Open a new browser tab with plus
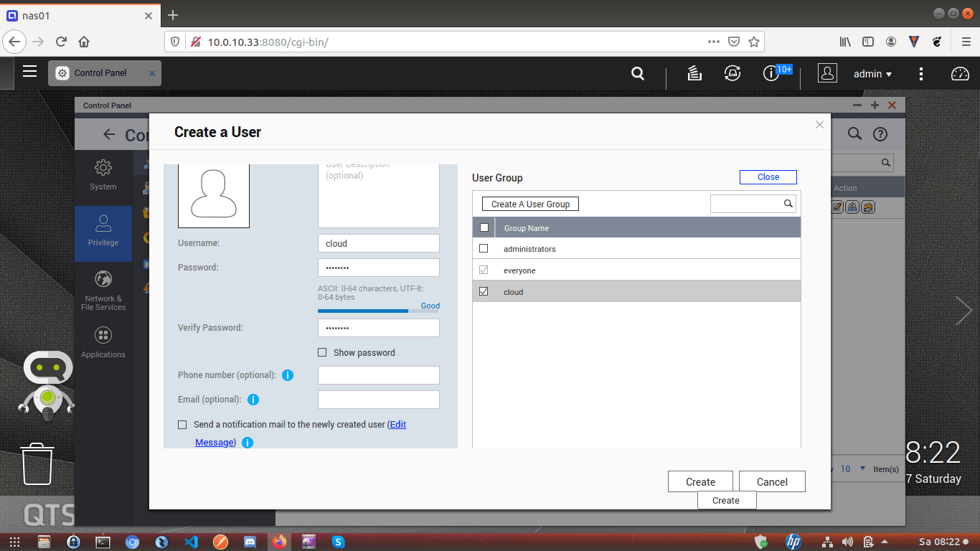Screen dimensions: 980x551 173,15
